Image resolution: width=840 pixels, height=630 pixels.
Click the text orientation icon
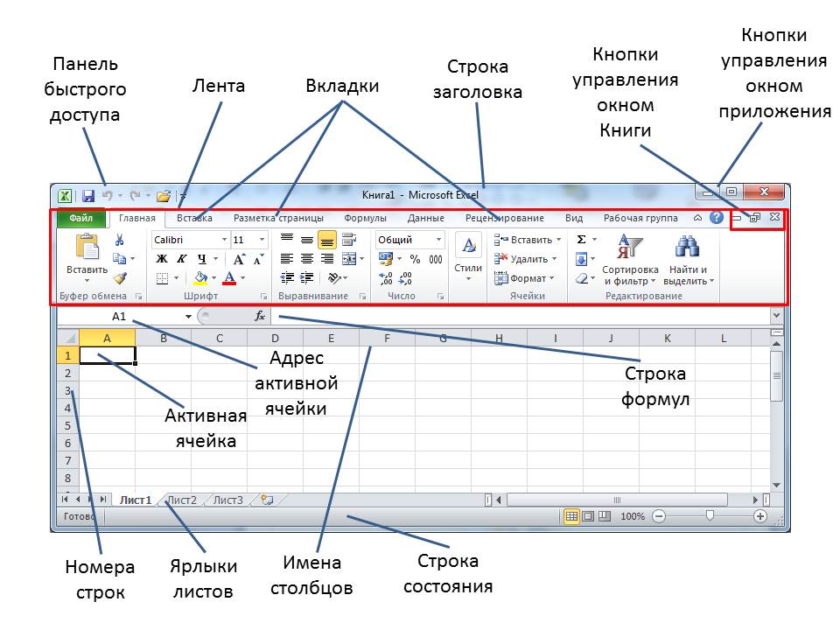(x=335, y=278)
